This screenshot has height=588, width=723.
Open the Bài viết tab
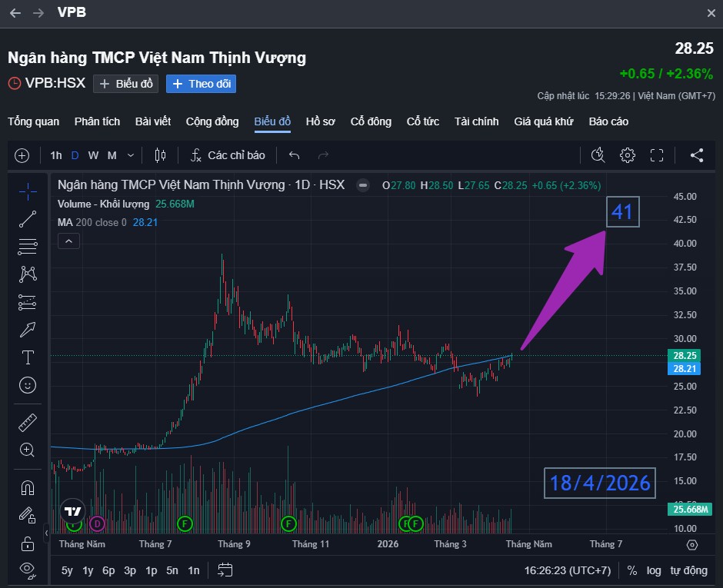pyautogui.click(x=153, y=121)
